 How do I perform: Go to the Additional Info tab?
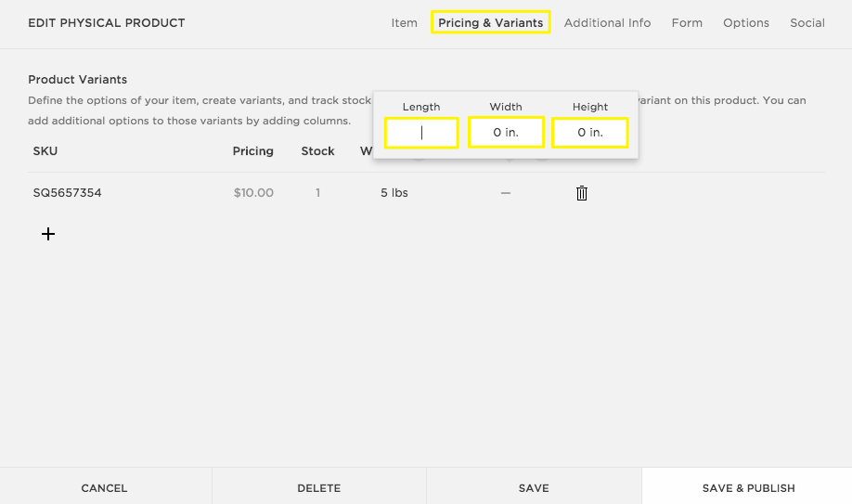coord(607,23)
